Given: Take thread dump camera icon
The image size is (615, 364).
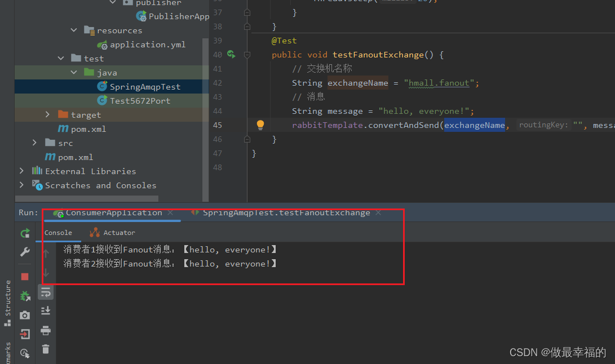Looking at the screenshot, I should tap(25, 315).
